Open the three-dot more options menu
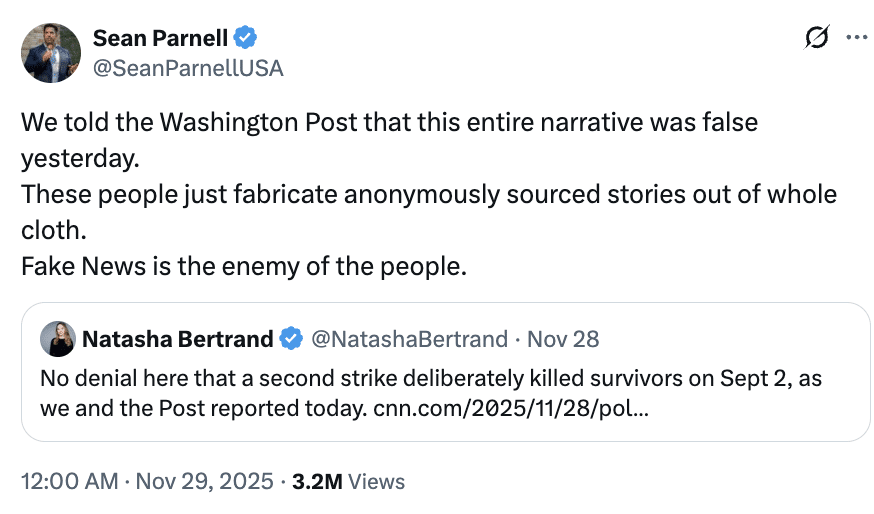Screen dimensions: 874x514 tap(856, 38)
